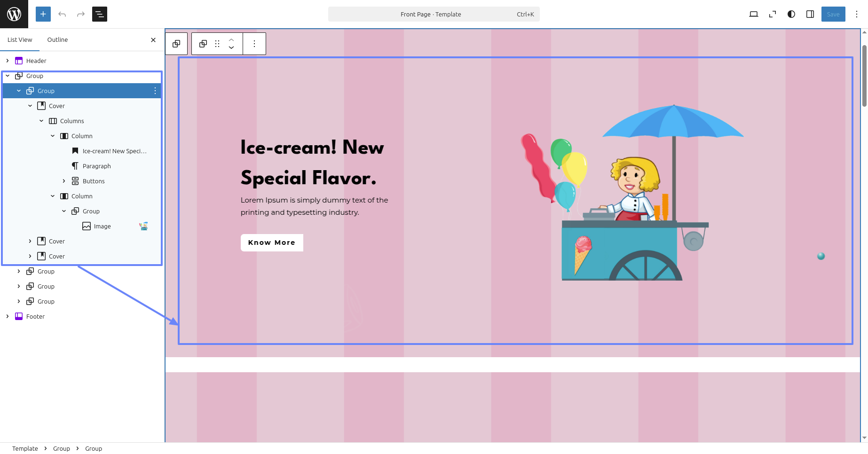Open the Group block type switcher
868x454 pixels.
pyautogui.click(x=203, y=44)
